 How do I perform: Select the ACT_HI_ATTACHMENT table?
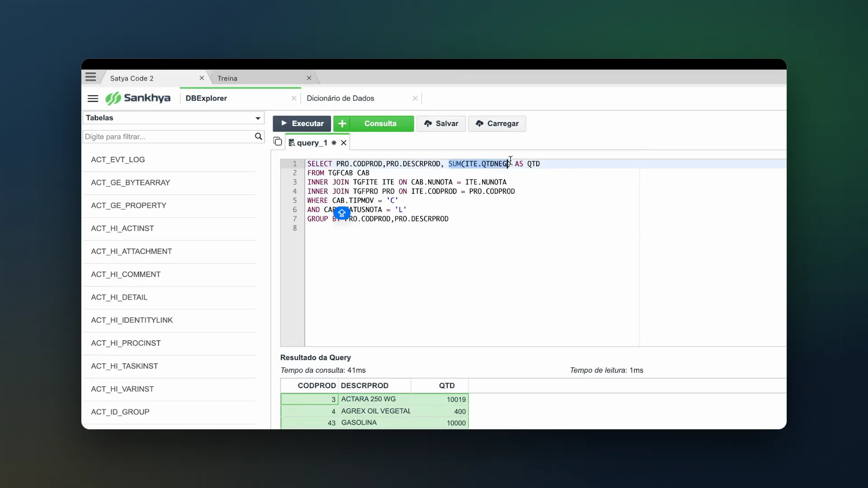(169, 252)
